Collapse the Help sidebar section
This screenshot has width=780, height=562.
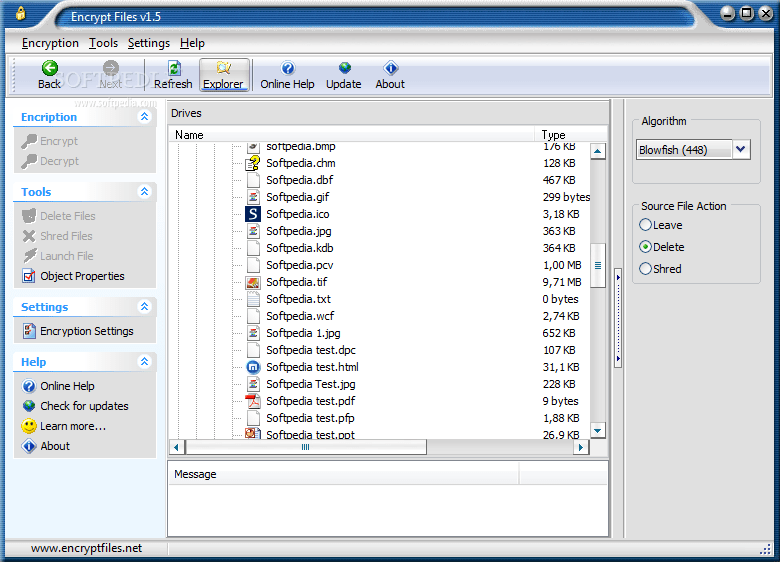[144, 362]
